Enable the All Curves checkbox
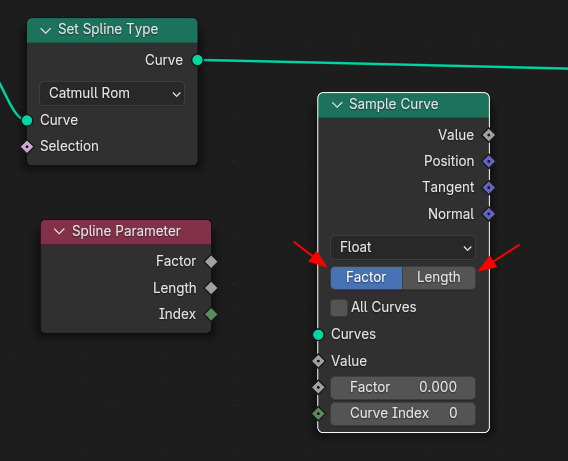The width and height of the screenshot is (568, 461). 339,307
